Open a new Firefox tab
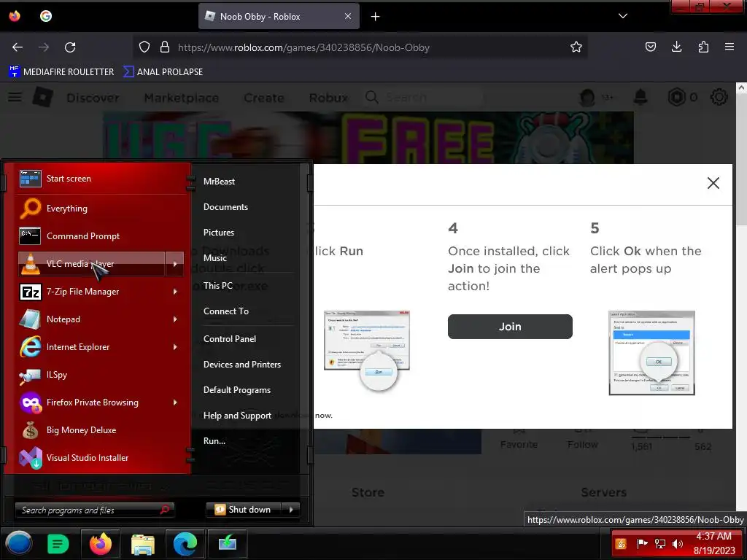The width and height of the screenshot is (747, 560). coord(376,16)
